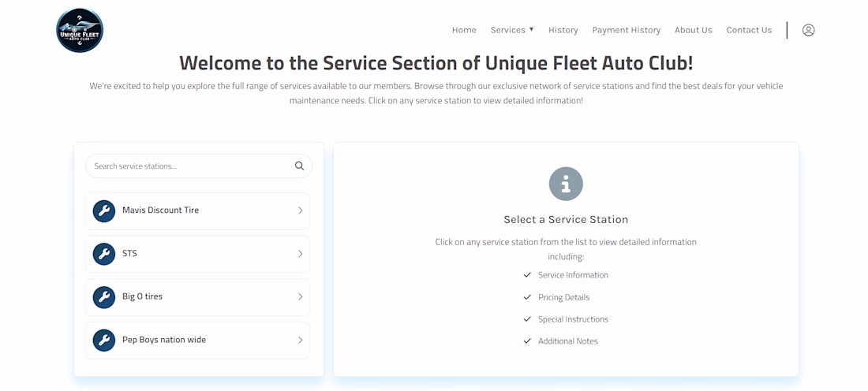The image size is (868, 391).
Task: Open Big O tires via its chevron
Action: click(300, 297)
